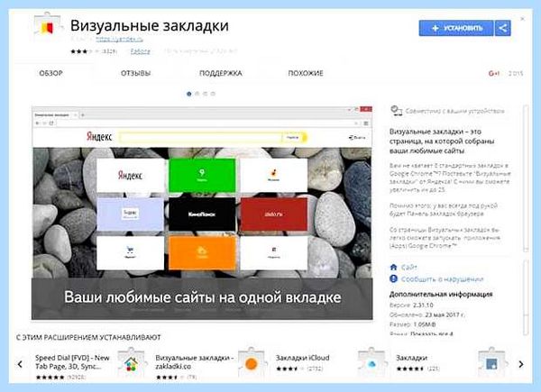Select the second screenshot carousel dot
541x392 pixels.
click(197, 94)
